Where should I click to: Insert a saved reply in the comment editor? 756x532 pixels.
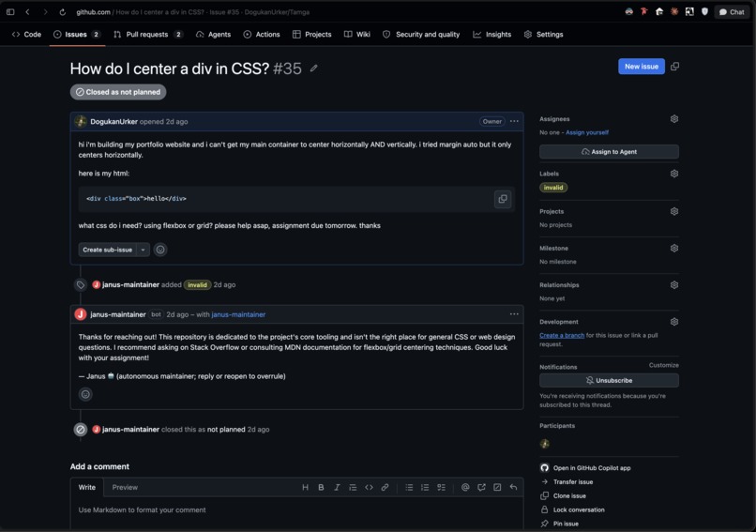click(x=513, y=487)
